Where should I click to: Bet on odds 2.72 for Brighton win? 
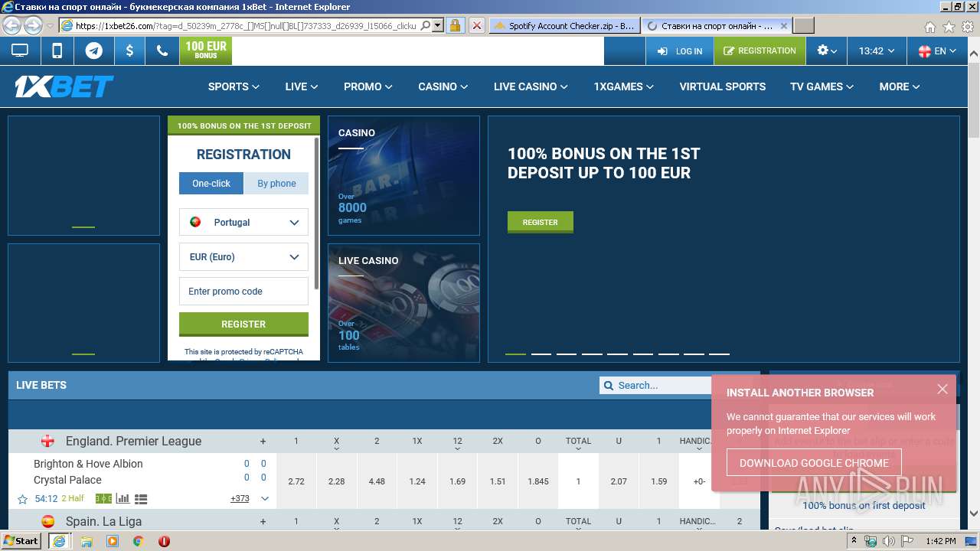coord(296,481)
